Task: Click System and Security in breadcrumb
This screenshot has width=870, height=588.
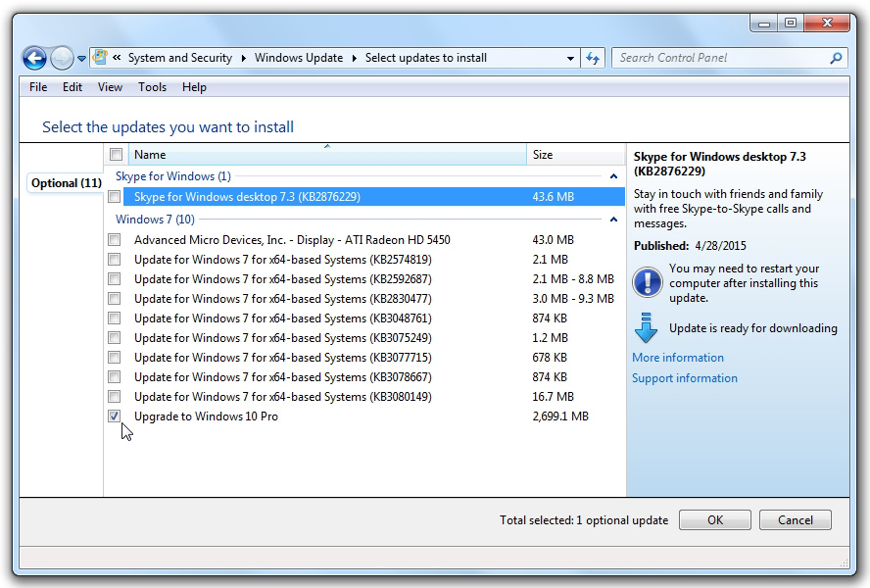Action: (179, 58)
